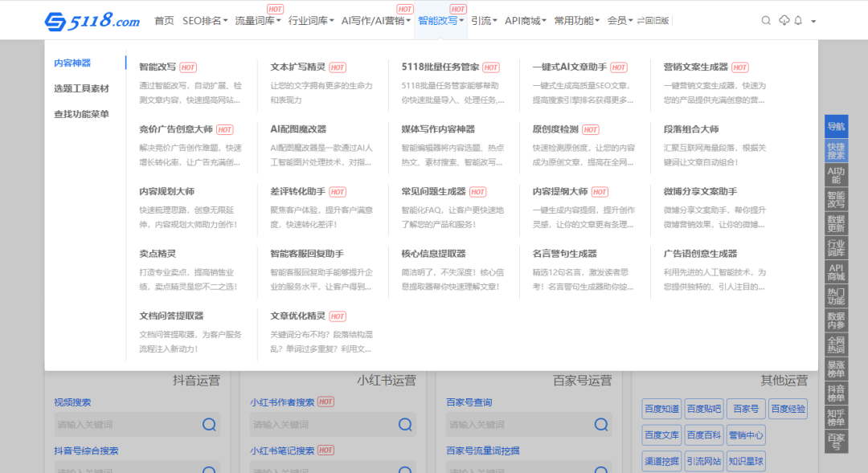Click the 视频搜索 search magnifier icon
This screenshot has height=473, width=868.
pyautogui.click(x=209, y=424)
